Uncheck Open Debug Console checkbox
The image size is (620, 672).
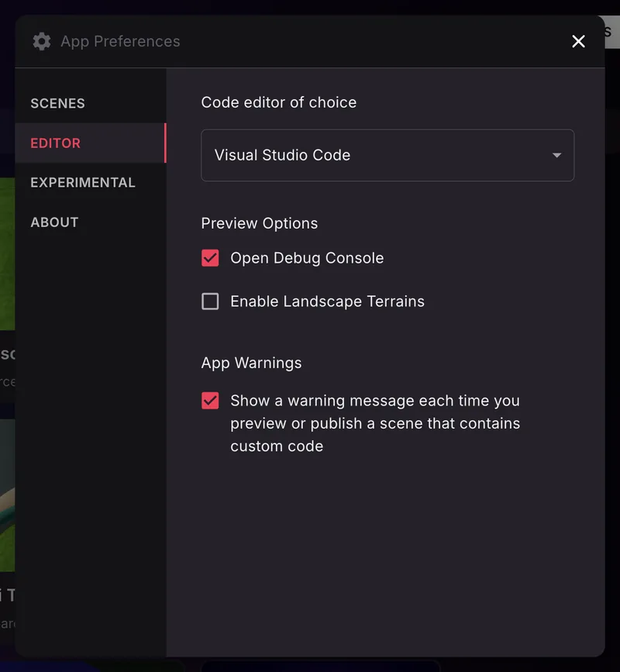pos(210,258)
